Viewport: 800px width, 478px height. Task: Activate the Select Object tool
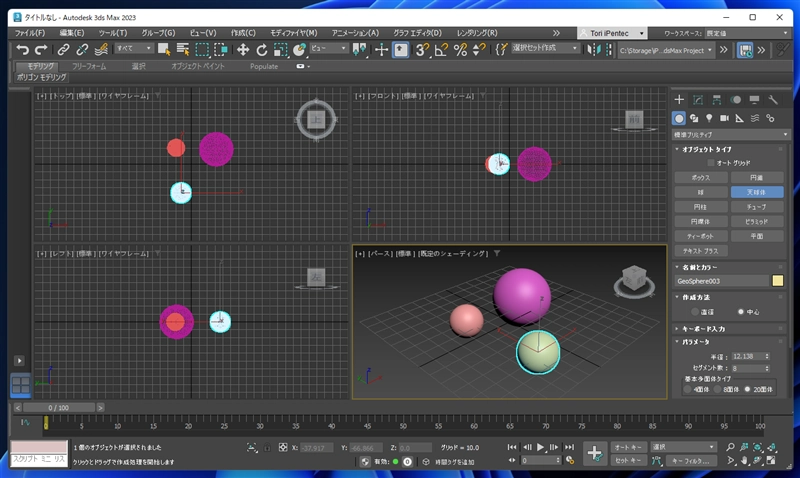tap(164, 49)
